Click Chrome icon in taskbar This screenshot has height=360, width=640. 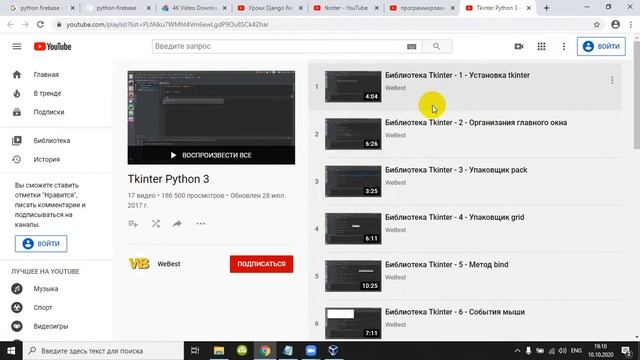click(265, 351)
